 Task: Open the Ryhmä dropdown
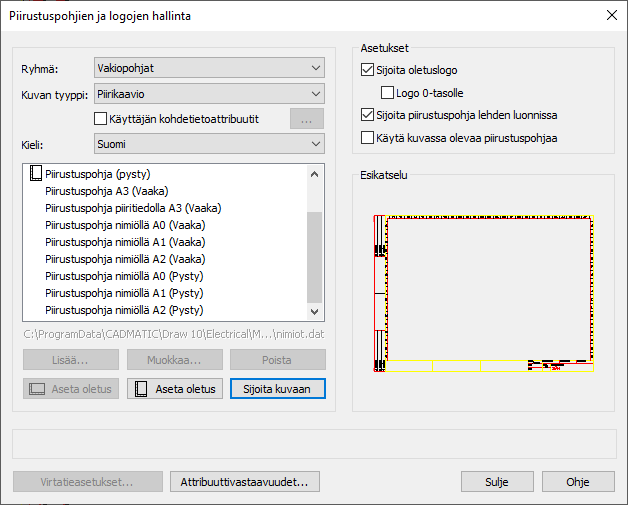point(208,68)
